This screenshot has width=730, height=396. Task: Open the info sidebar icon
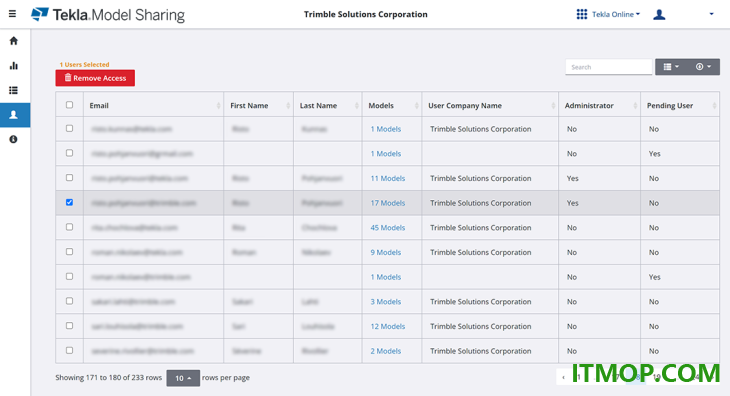click(x=14, y=139)
